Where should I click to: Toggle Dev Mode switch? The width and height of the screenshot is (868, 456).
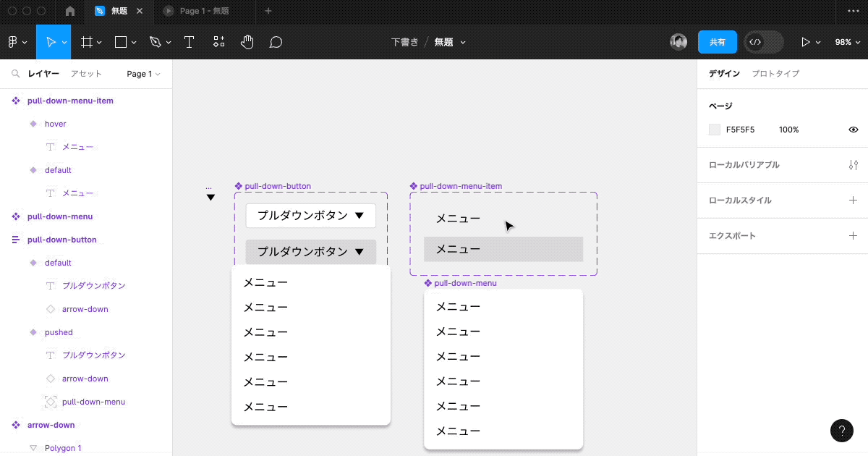coord(763,42)
